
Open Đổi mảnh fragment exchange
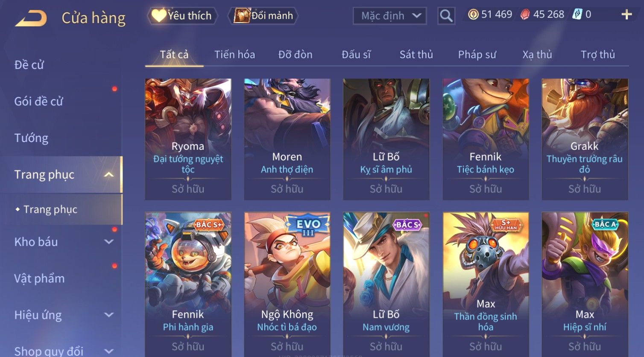(x=263, y=16)
